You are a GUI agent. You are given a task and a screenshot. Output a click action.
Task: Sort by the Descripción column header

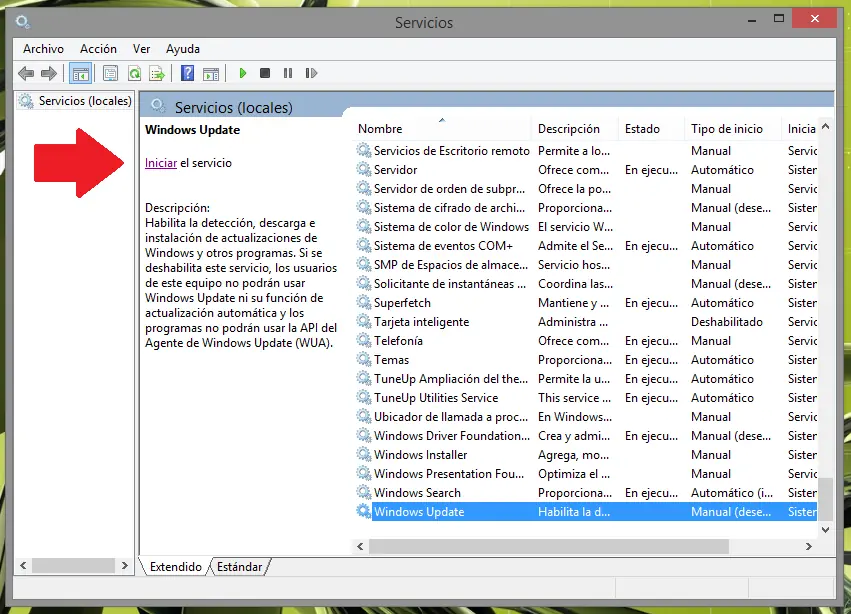click(575, 129)
